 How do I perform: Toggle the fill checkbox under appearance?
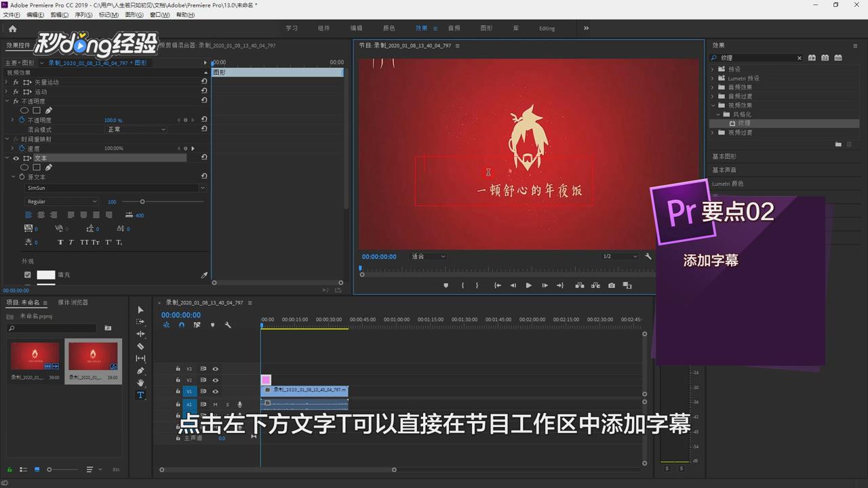[x=28, y=275]
